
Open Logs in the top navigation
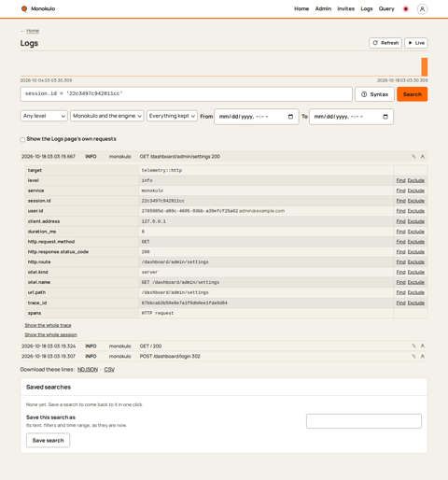pos(367,8)
